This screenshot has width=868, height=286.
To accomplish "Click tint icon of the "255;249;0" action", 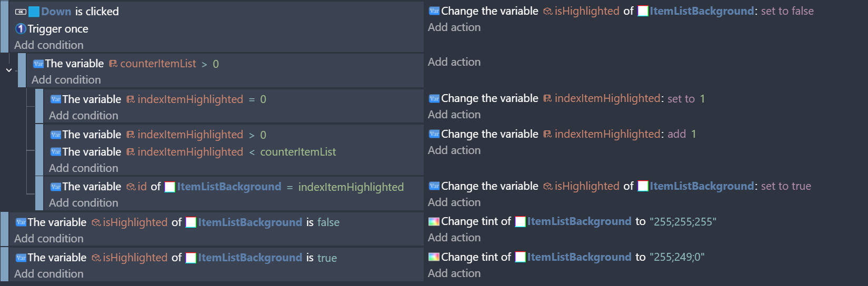I will (434, 257).
